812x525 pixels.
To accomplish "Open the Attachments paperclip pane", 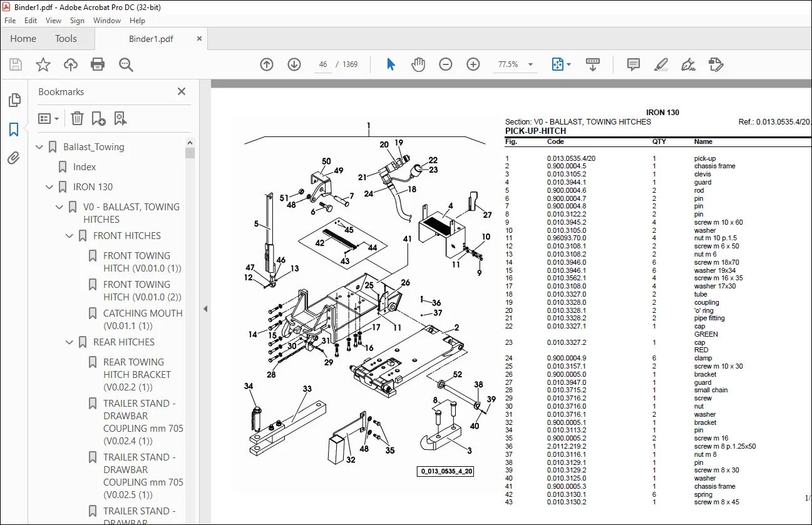I will [x=14, y=158].
